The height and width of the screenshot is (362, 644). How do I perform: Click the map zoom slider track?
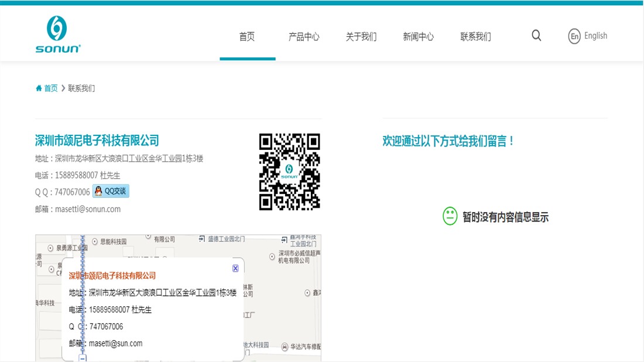click(83, 295)
